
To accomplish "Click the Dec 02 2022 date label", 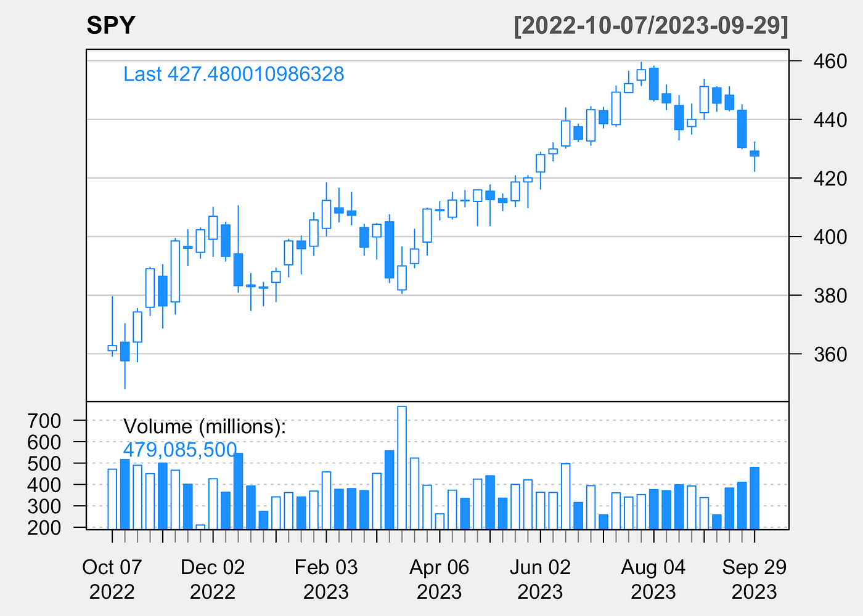I will [x=213, y=579].
